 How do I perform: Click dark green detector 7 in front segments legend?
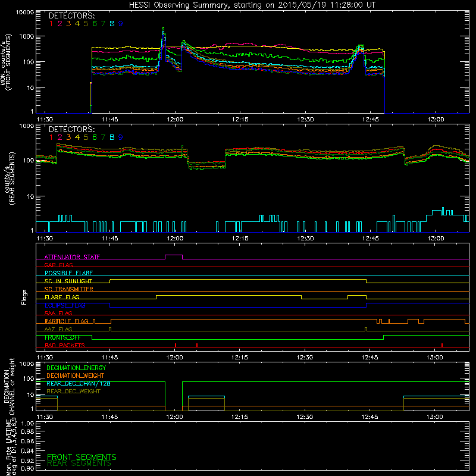tap(103, 24)
